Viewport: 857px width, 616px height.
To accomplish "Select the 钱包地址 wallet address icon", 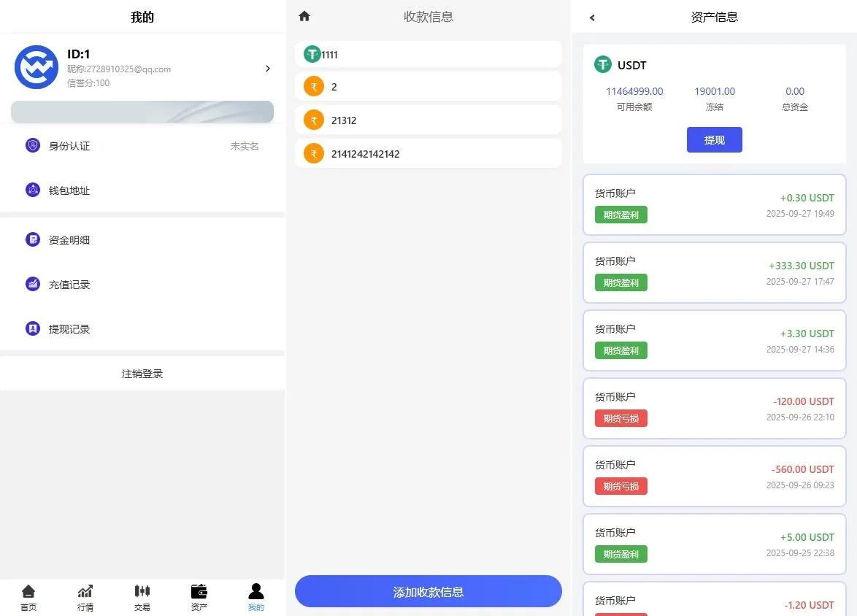I will tap(32, 190).
